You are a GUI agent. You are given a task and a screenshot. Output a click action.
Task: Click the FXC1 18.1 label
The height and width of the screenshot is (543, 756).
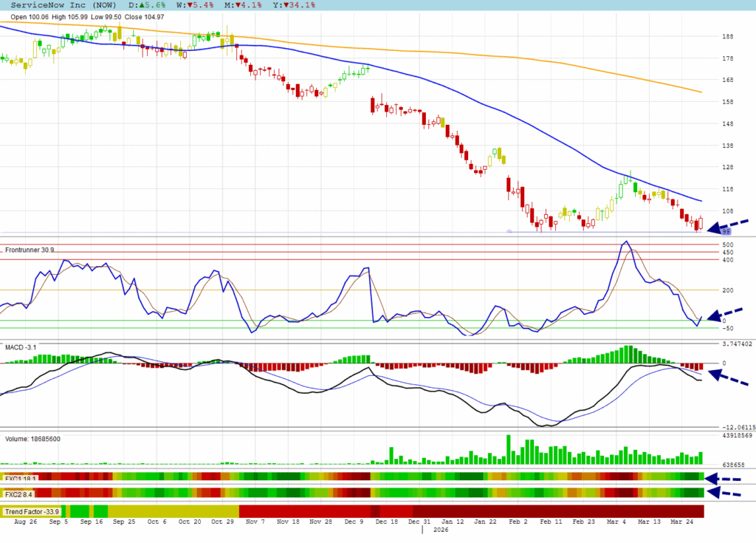20,479
